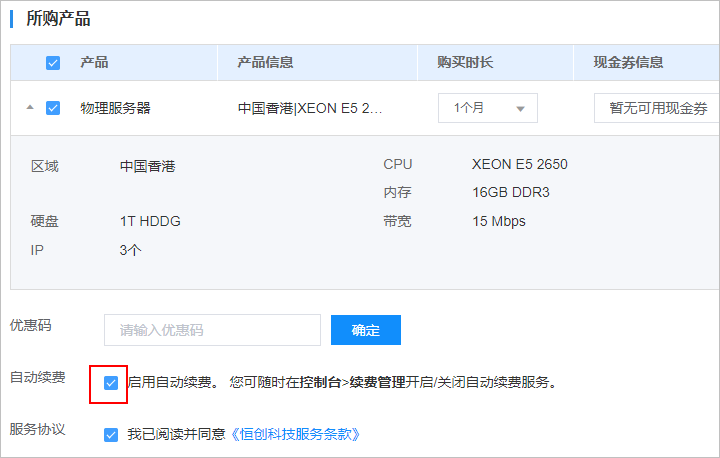Click the 控制台>续费管理 bold text
720x458 pixels.
pyautogui.click(x=353, y=382)
